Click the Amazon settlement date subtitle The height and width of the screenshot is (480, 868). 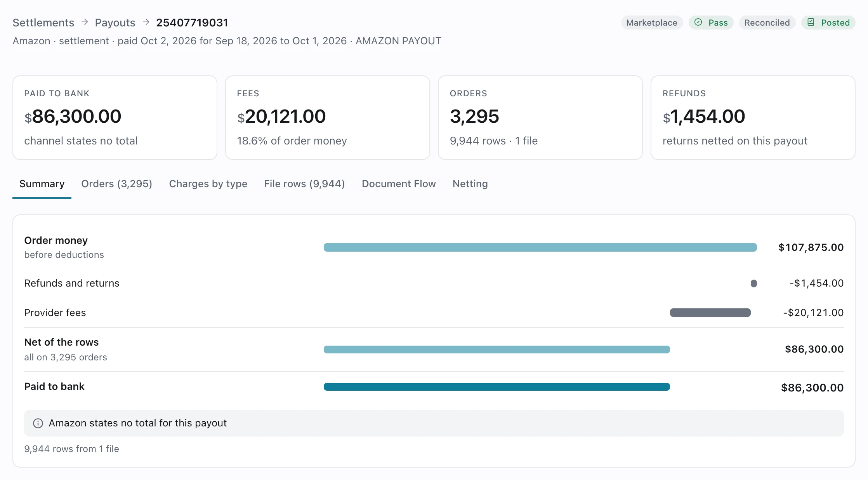pyautogui.click(x=227, y=41)
